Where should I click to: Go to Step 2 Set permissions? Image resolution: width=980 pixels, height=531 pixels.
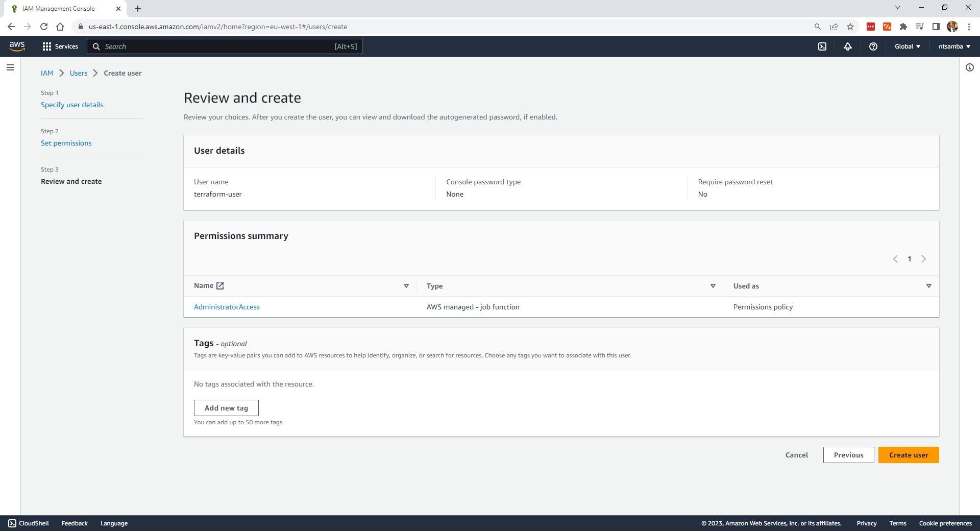click(x=66, y=143)
